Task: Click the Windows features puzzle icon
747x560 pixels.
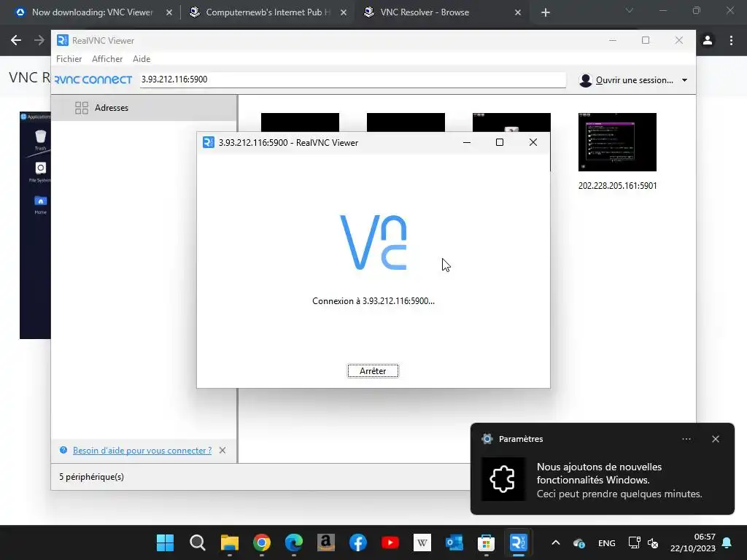Action: click(x=503, y=479)
